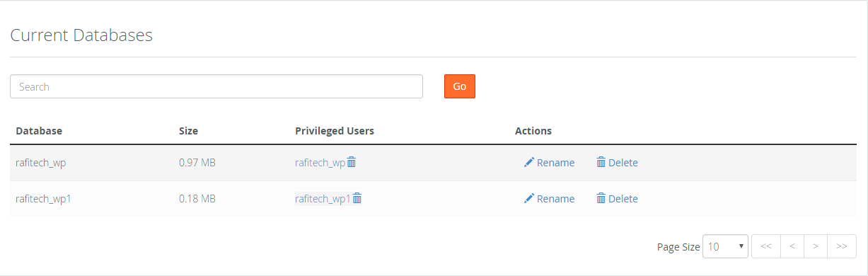
Task: Rename the rafitech_wp1 database
Action: pos(549,198)
